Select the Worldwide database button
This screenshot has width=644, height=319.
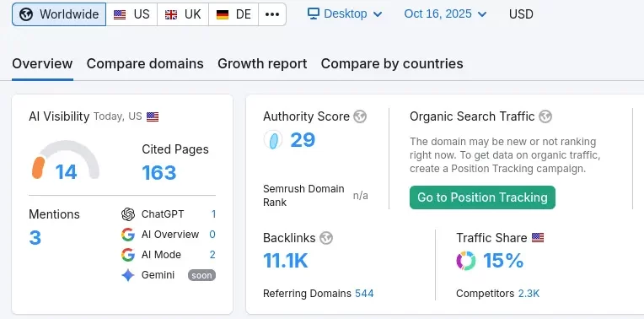click(x=59, y=14)
